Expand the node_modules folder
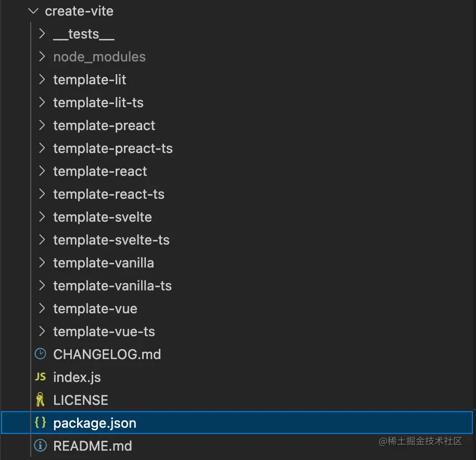The width and height of the screenshot is (476, 460). 99,57
